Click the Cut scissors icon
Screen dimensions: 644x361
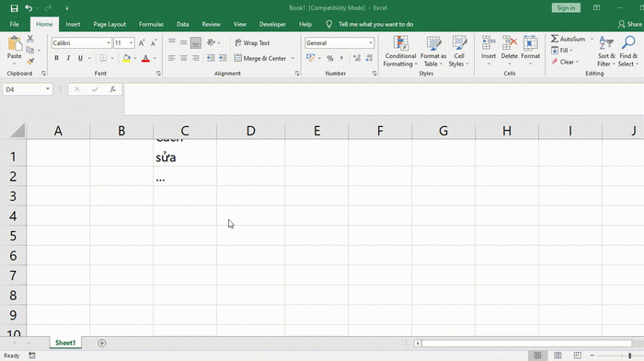coord(30,39)
